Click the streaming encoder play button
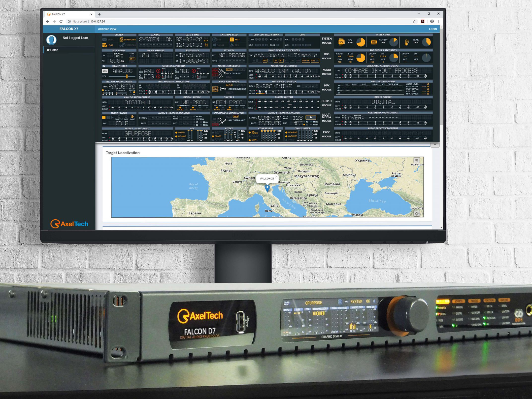This screenshot has width=532, height=399. 311,117
